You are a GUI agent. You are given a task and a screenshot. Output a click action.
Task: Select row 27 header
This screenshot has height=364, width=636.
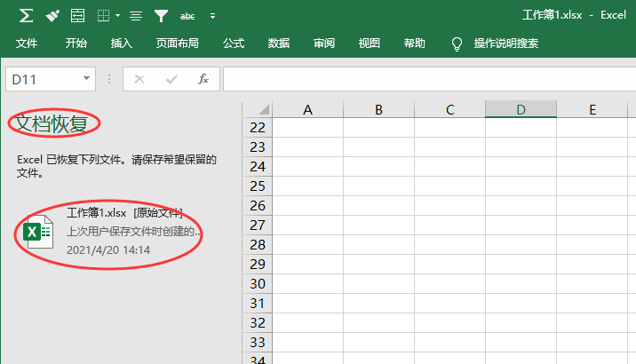pyautogui.click(x=258, y=225)
